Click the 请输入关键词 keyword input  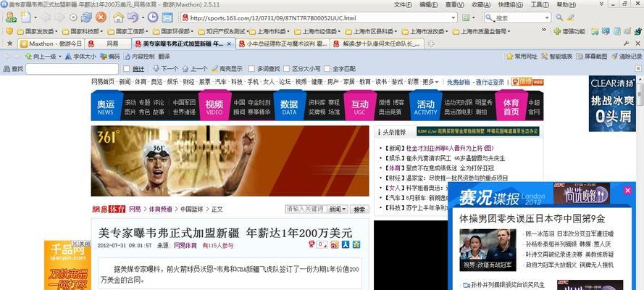click(306, 209)
